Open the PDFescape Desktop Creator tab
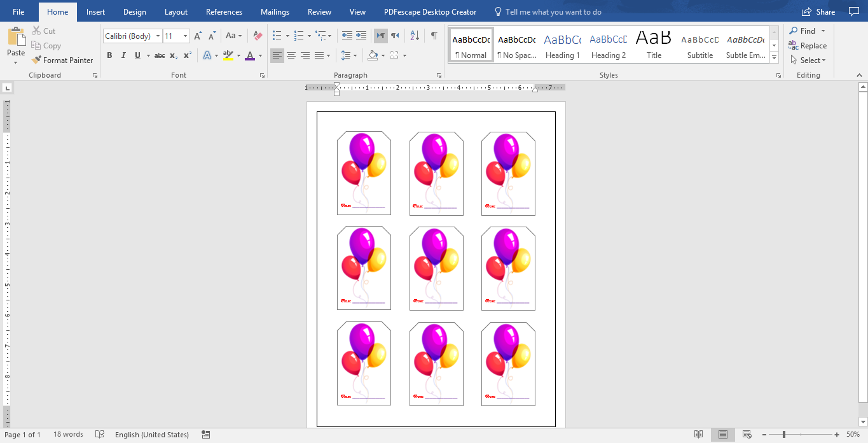Viewport: 868px width, 443px height. pos(429,11)
